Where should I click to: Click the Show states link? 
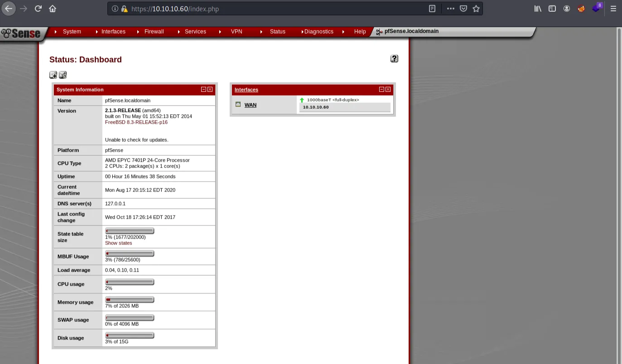119,243
